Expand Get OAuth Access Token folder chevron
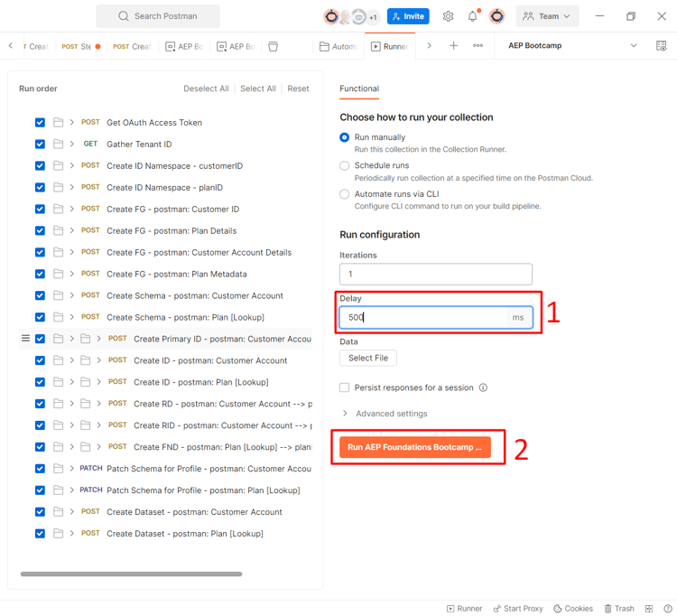 pos(72,123)
